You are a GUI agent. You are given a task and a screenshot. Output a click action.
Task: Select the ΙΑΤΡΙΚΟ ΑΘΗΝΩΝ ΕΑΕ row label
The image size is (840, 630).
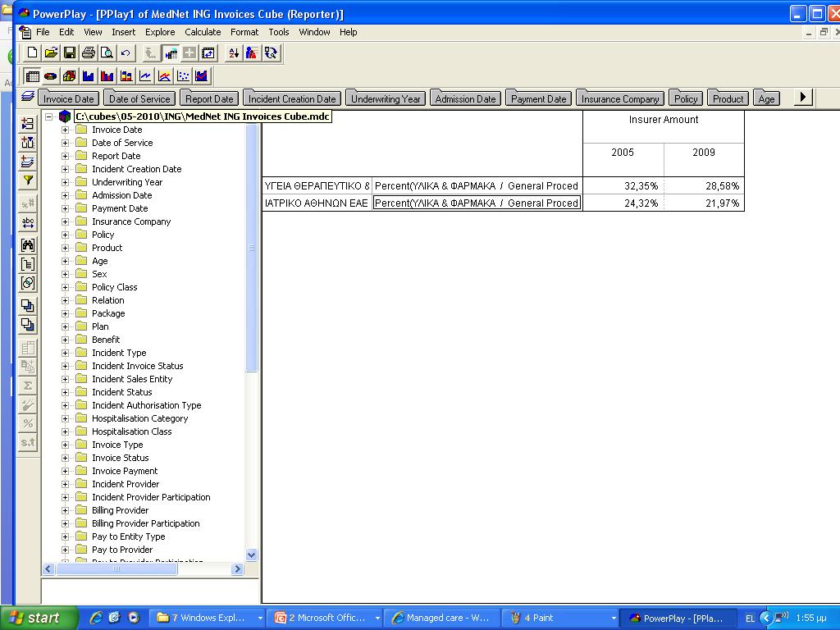click(x=317, y=203)
